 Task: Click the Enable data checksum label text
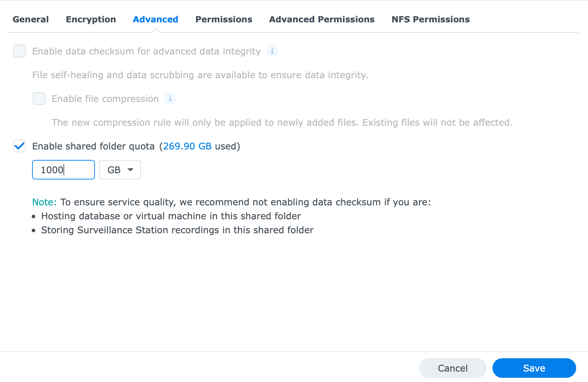146,51
